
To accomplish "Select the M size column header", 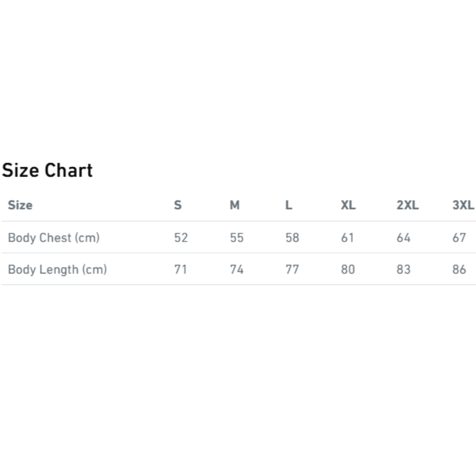I will pos(235,205).
